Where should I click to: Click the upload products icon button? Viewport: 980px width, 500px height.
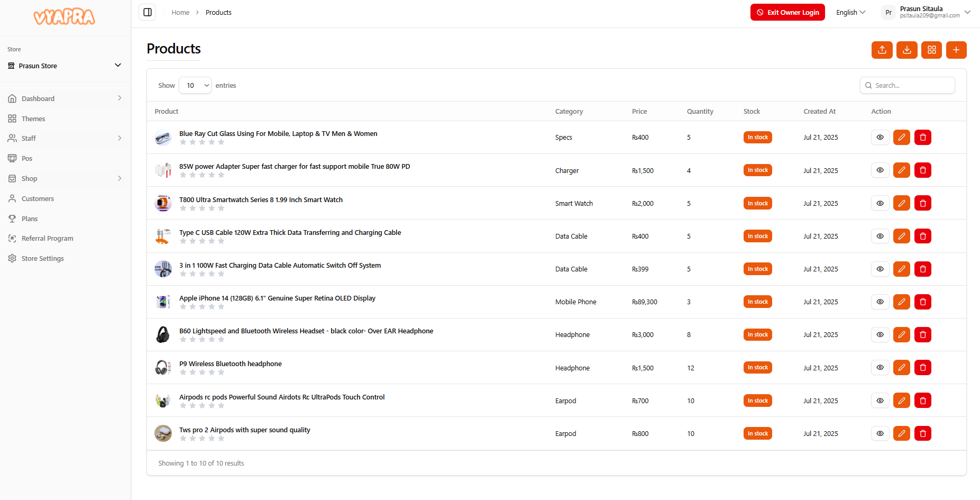coord(882,50)
